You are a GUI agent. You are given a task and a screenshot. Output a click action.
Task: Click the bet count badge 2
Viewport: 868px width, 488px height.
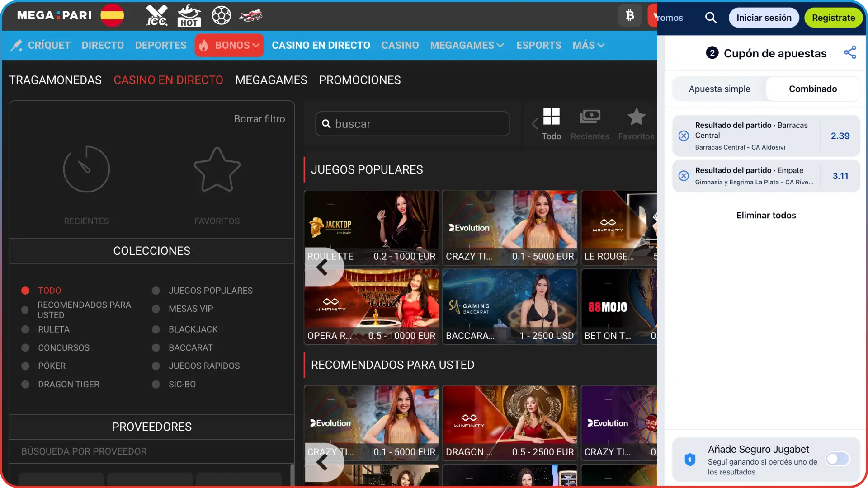(712, 53)
